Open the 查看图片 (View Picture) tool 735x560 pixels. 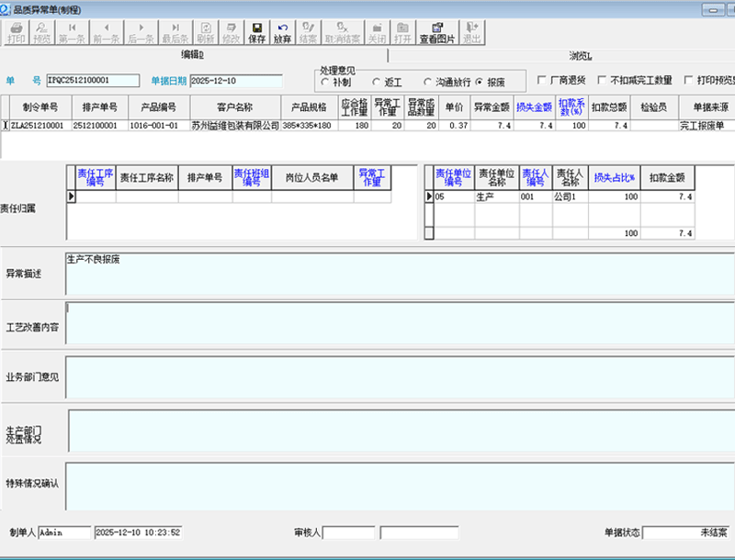coord(437,33)
